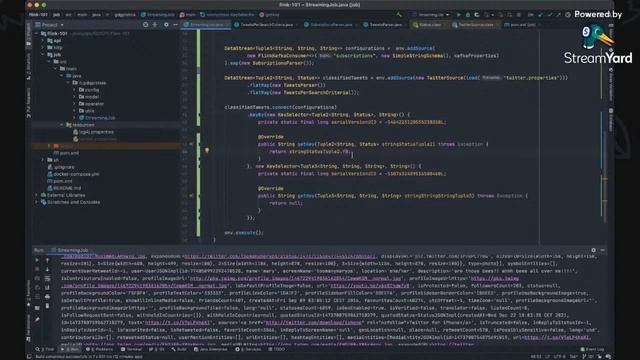Viewport: 640px width, 360px height.
Task: Switch to TwitterSource.class editor tab
Action: pyautogui.click(x=475, y=25)
